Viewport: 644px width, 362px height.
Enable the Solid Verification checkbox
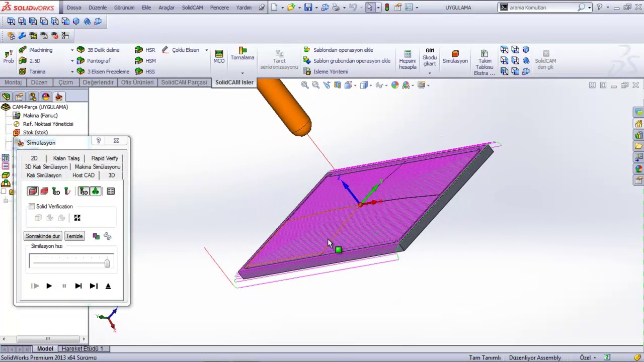[x=32, y=207]
